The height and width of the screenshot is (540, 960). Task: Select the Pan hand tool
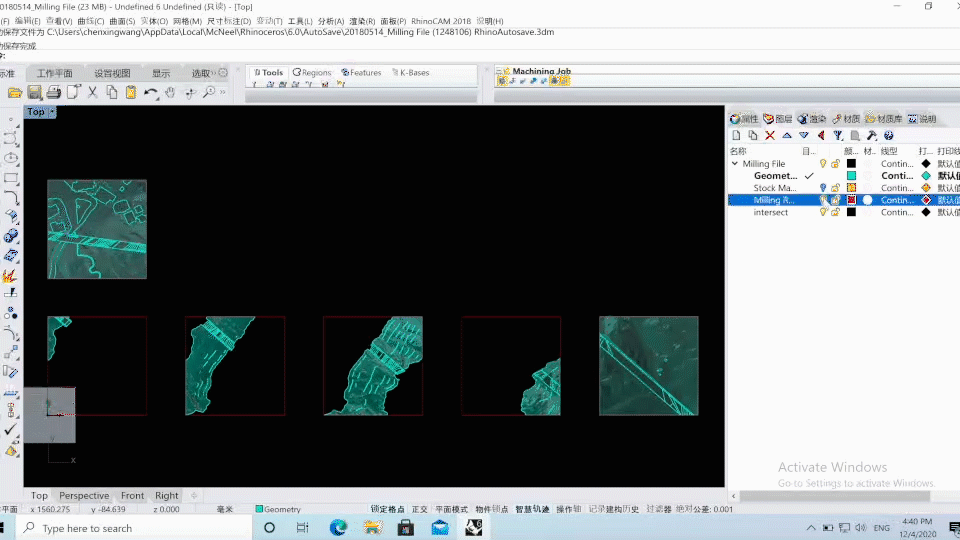point(170,92)
